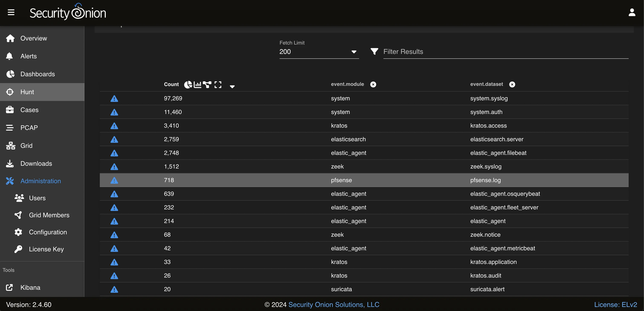Open Dashboards from the sidebar

42,74
